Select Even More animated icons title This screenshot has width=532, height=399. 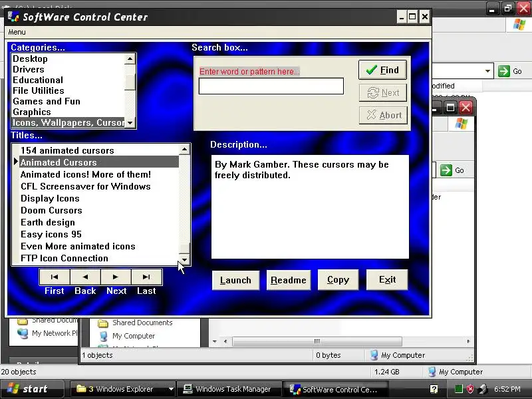[98, 246]
